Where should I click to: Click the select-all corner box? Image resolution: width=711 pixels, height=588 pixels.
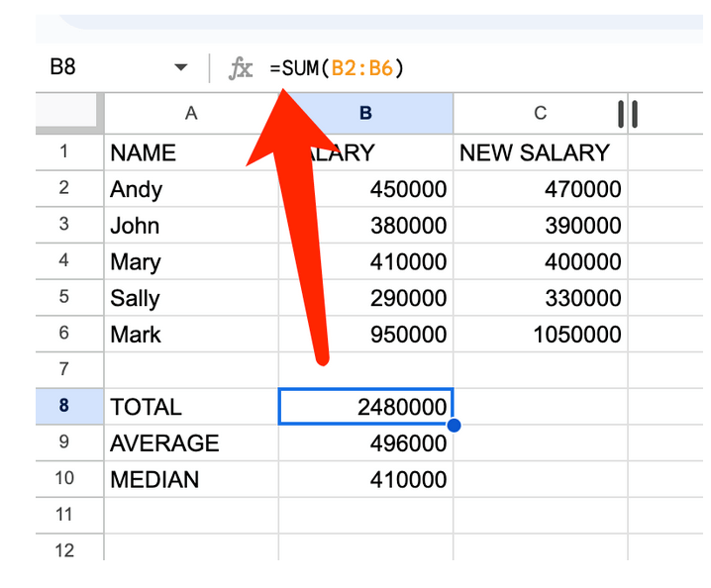[68, 113]
